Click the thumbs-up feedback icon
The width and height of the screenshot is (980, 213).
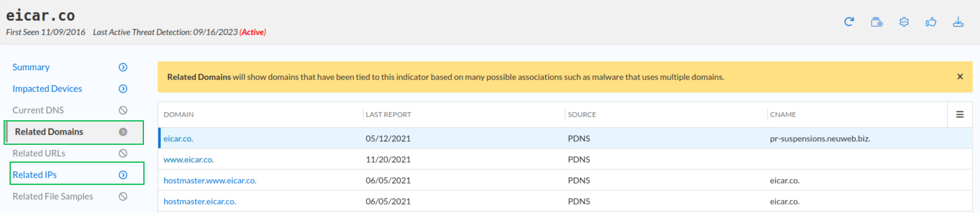931,22
